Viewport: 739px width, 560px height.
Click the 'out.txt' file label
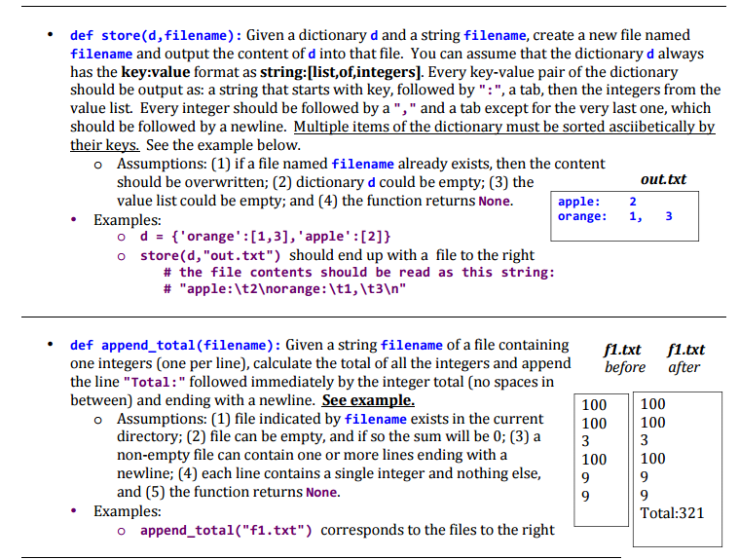(663, 179)
